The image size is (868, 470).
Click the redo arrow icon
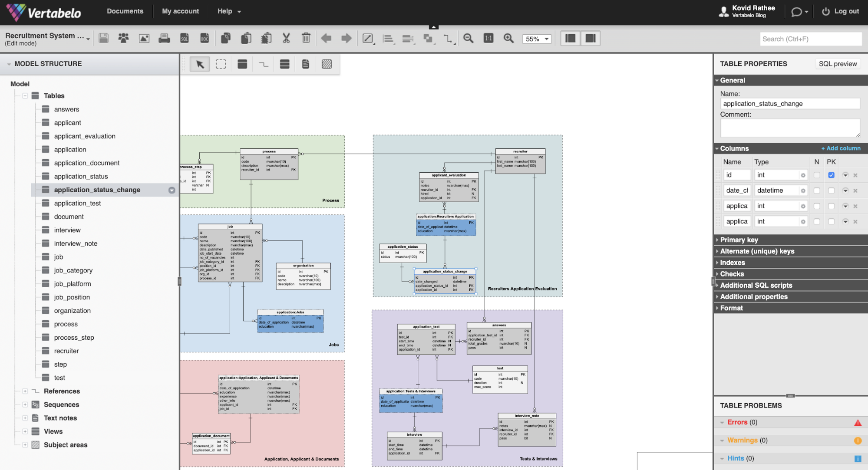point(345,38)
